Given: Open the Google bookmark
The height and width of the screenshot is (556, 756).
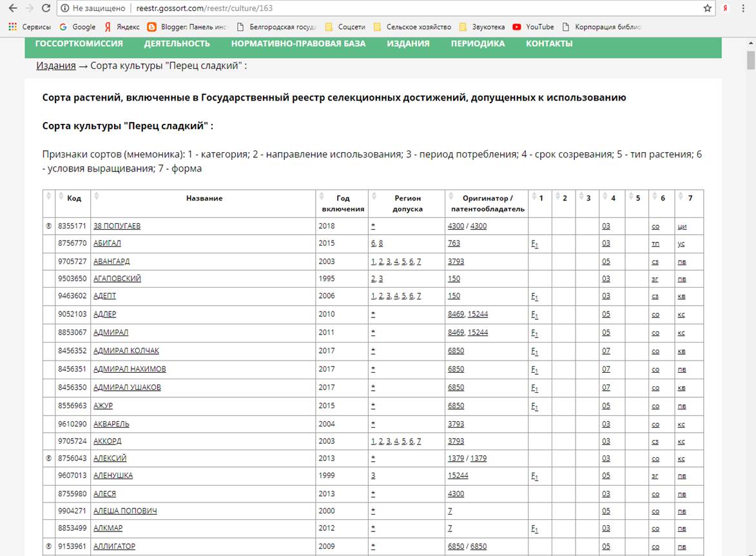Looking at the screenshot, I should tap(77, 27).
